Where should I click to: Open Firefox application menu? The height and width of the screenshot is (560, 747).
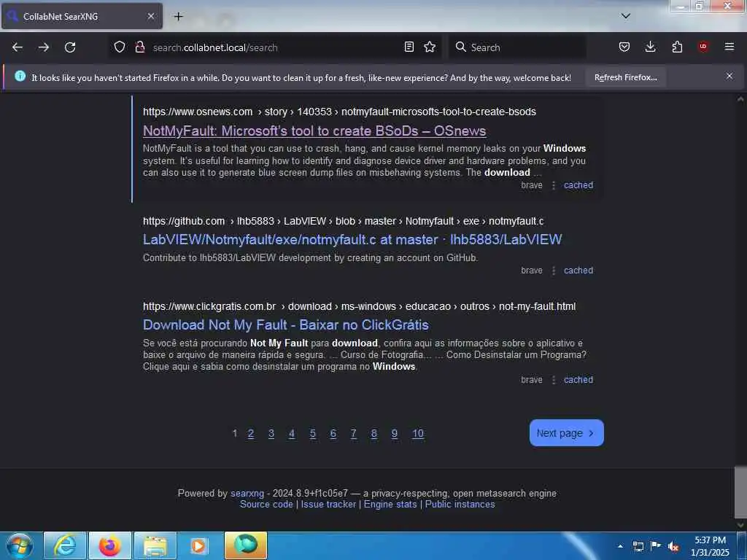point(729,47)
